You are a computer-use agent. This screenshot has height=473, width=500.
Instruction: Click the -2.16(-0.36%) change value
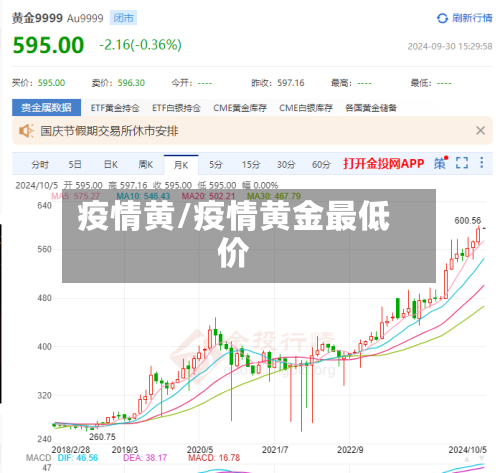pos(140,45)
